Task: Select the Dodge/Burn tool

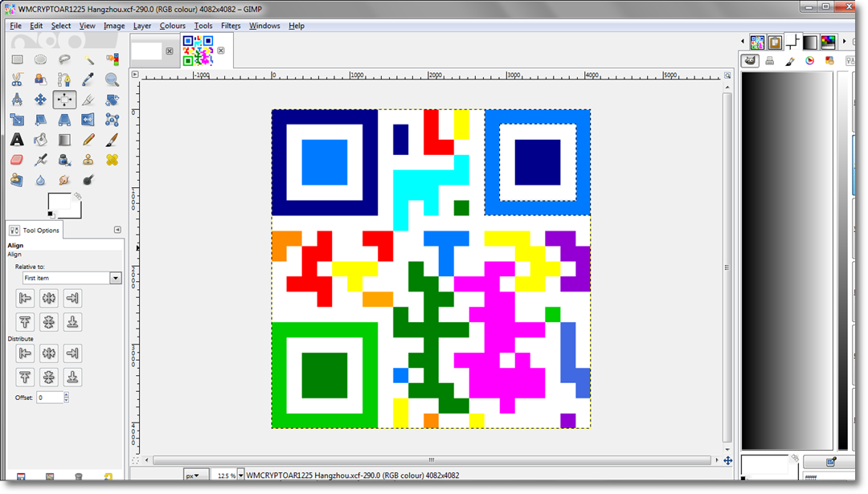Action: 88,180
